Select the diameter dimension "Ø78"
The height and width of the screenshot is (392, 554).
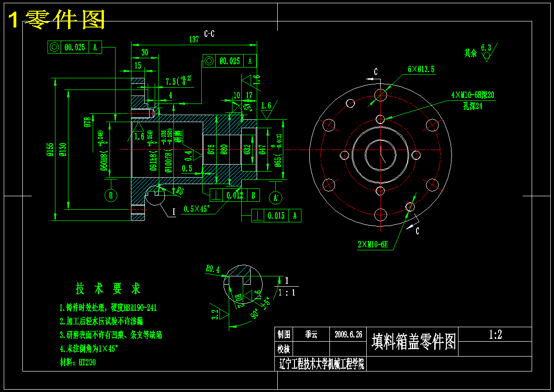coord(87,122)
